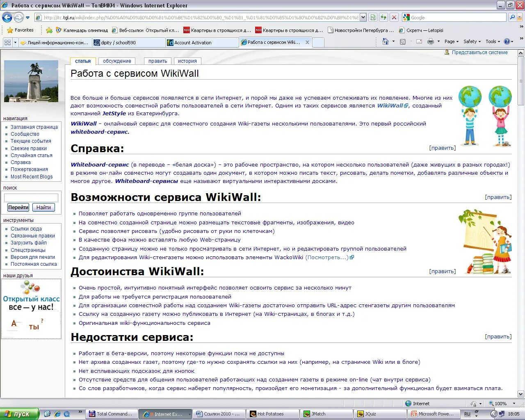Open the address bar URL history dropdown
The height and width of the screenshot is (420, 525).
[x=363, y=17]
